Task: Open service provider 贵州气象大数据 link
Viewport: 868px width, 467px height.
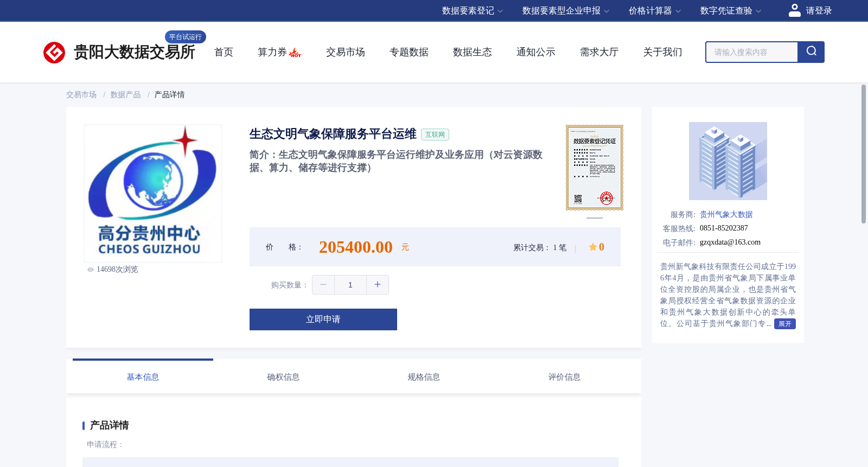Action: pyautogui.click(x=726, y=215)
